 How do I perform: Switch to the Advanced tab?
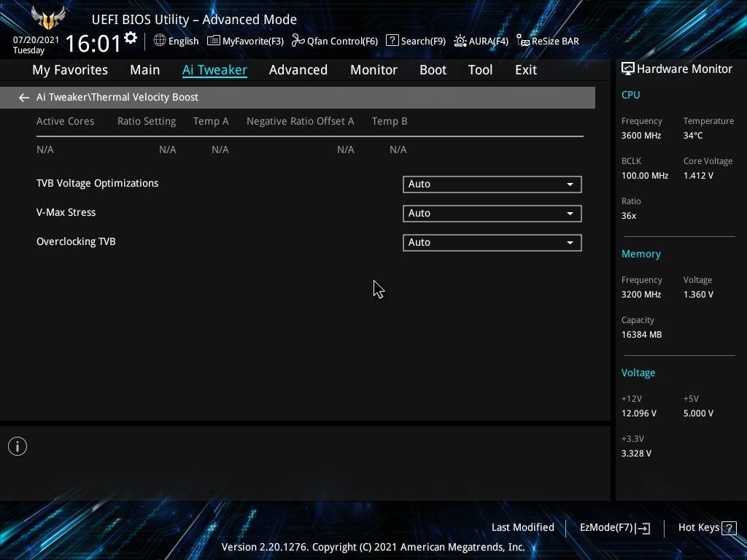click(x=298, y=70)
